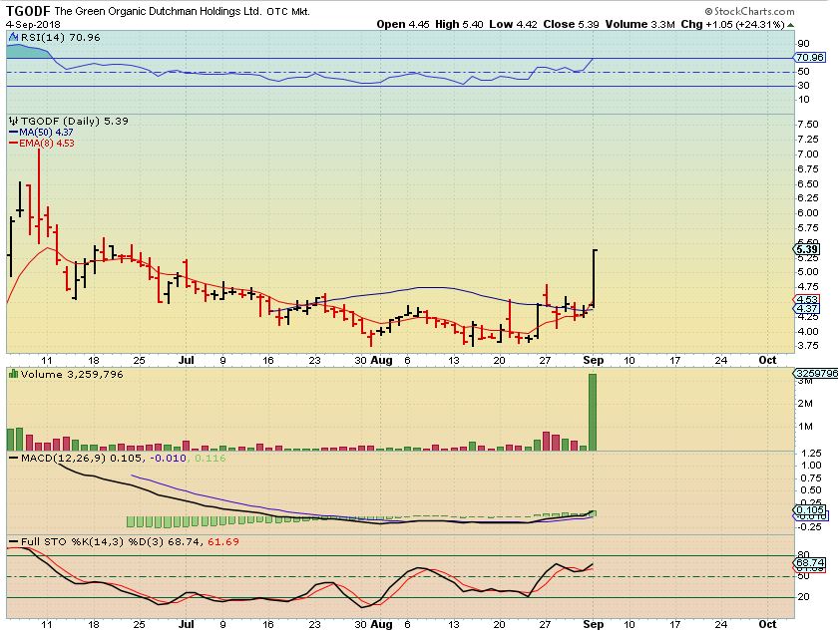Click the High 5.40 value in the header
Viewport: 840px width, 634px height.
[x=459, y=24]
